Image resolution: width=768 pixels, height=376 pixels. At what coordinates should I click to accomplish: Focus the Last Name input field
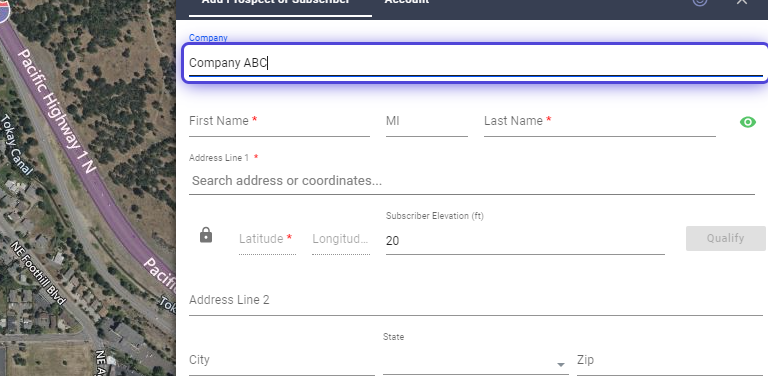tap(600, 121)
